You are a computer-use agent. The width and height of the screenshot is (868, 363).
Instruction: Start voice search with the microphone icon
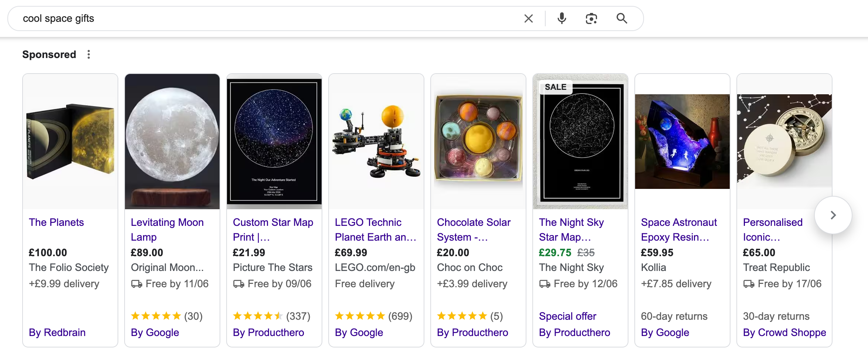tap(562, 18)
